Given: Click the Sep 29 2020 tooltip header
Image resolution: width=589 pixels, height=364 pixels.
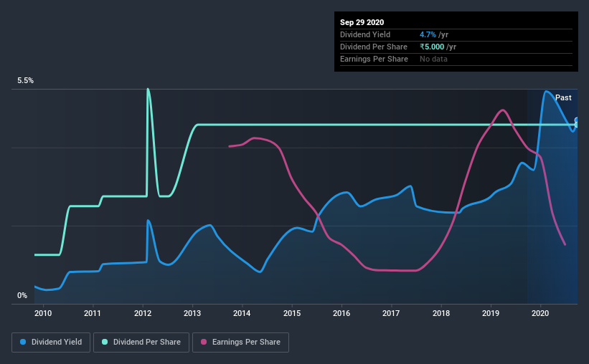Looking at the screenshot, I should [x=362, y=22].
